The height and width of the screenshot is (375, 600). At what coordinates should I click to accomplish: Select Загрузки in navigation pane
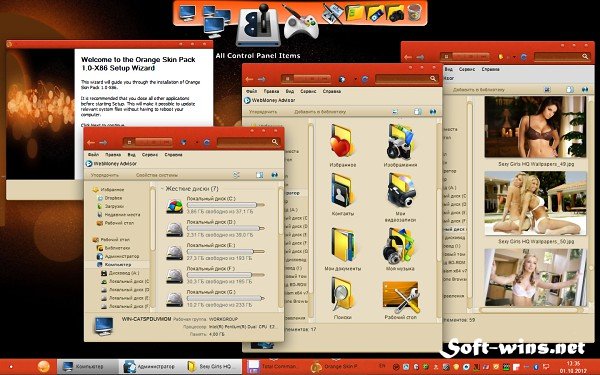(x=114, y=206)
